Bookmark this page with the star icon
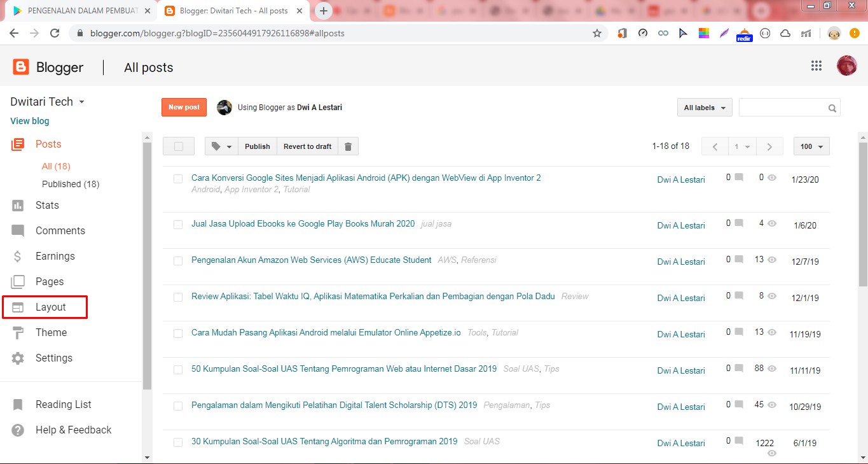The image size is (868, 464). coord(597,33)
